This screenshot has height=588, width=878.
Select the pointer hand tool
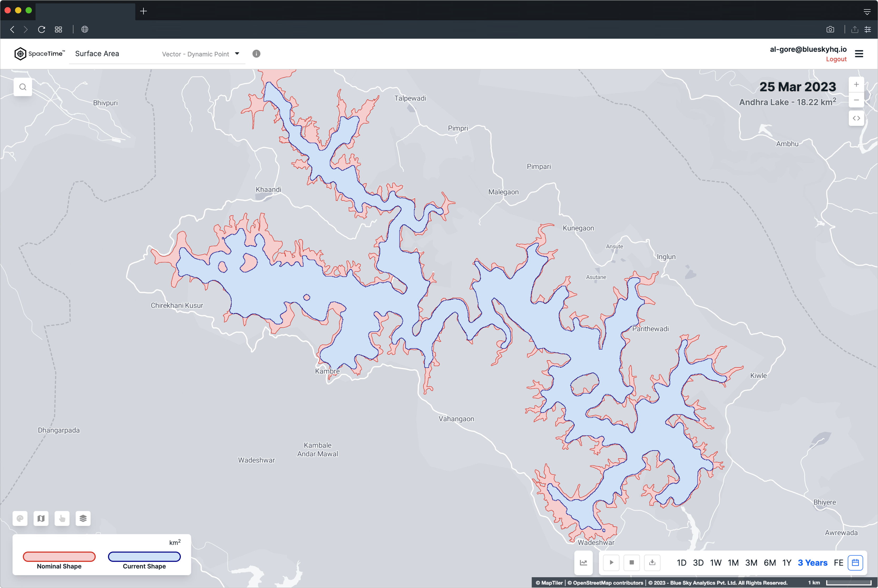pyautogui.click(x=62, y=518)
